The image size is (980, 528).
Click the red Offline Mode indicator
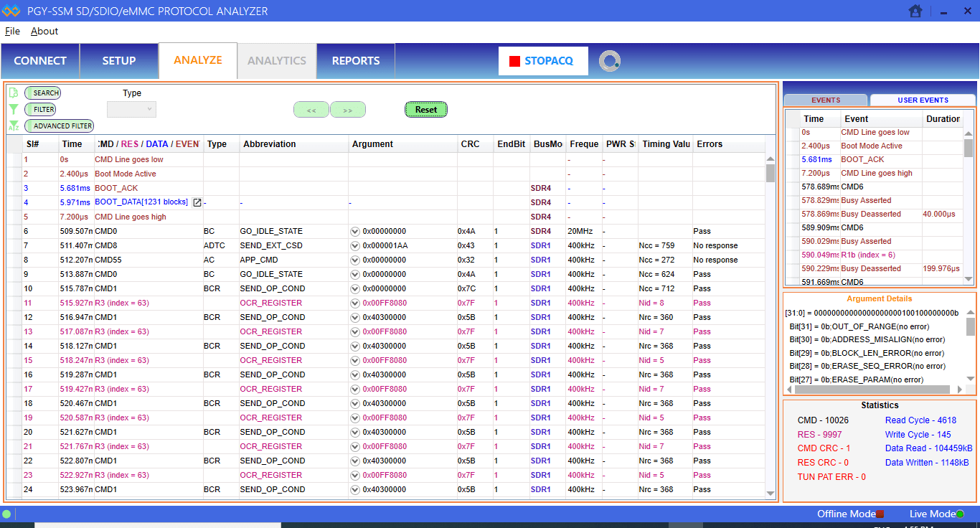pyautogui.click(x=880, y=514)
